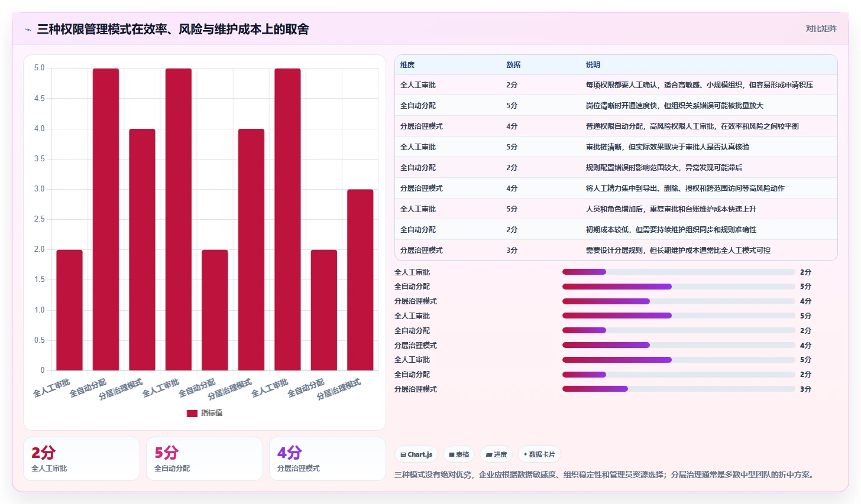Image resolution: width=861 pixels, height=504 pixels.
Task: Click the 全自动分配 5分 progress bar
Action: (x=679, y=287)
